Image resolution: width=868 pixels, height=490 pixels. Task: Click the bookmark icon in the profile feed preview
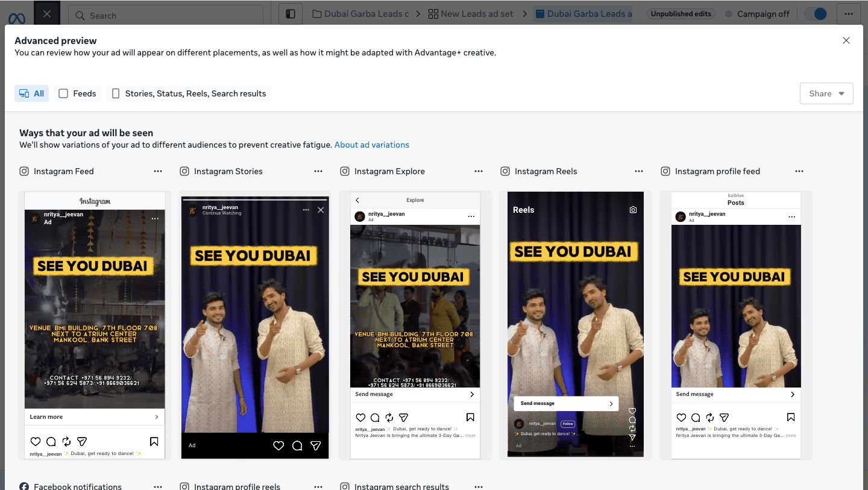tap(791, 417)
